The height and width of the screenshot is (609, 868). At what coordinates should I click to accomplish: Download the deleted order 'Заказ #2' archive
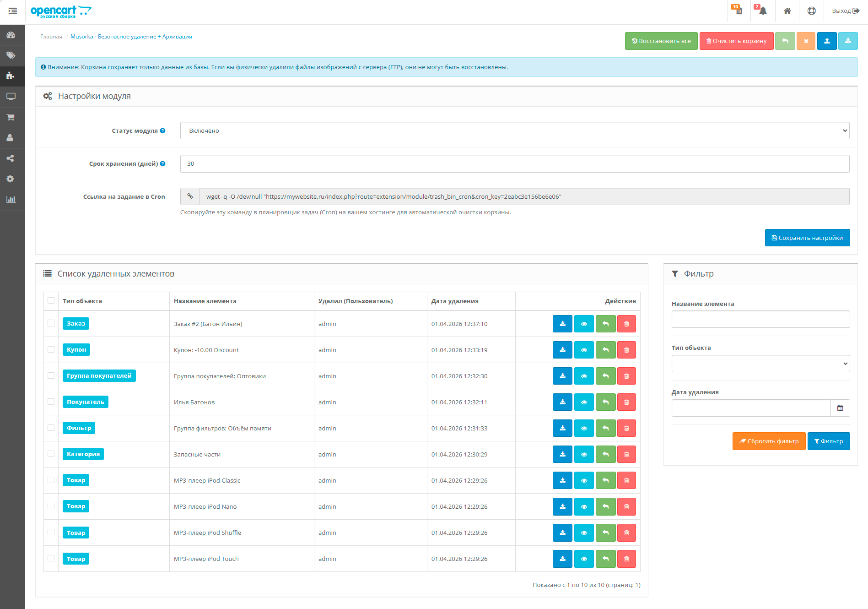coord(562,324)
